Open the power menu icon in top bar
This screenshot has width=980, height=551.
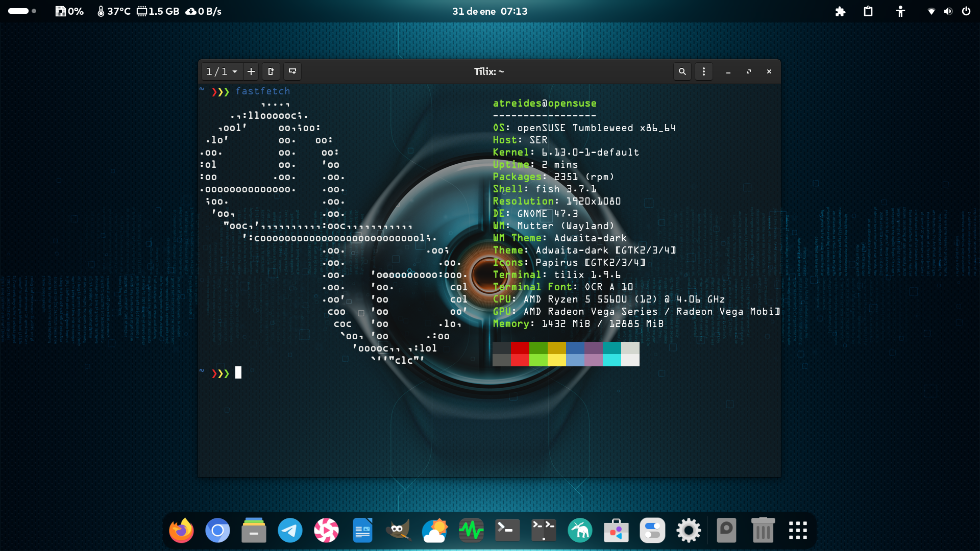click(x=966, y=11)
